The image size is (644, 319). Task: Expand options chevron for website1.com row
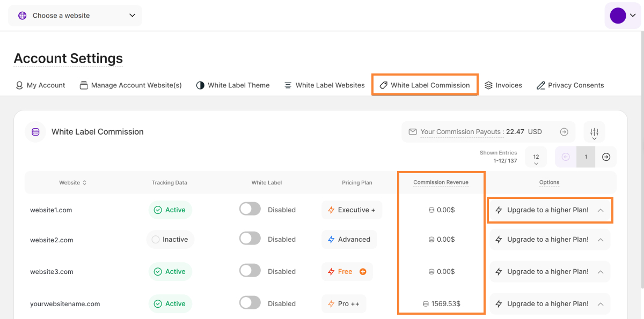(x=601, y=210)
